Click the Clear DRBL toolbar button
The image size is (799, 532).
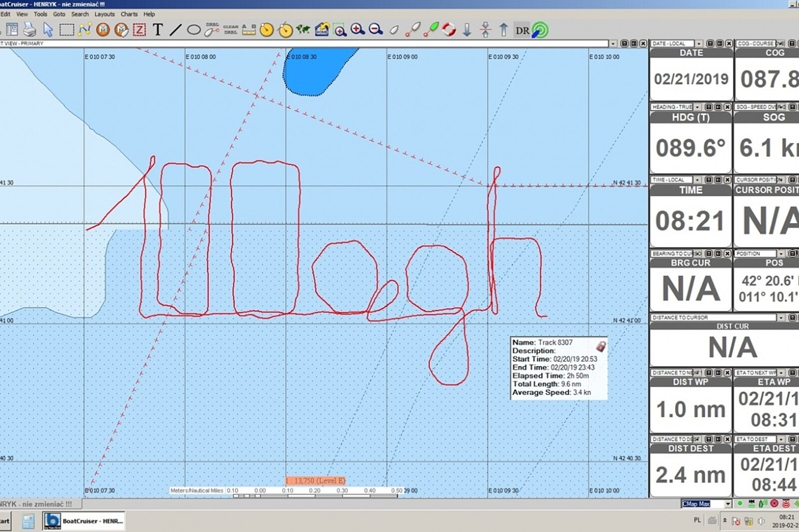click(231, 30)
